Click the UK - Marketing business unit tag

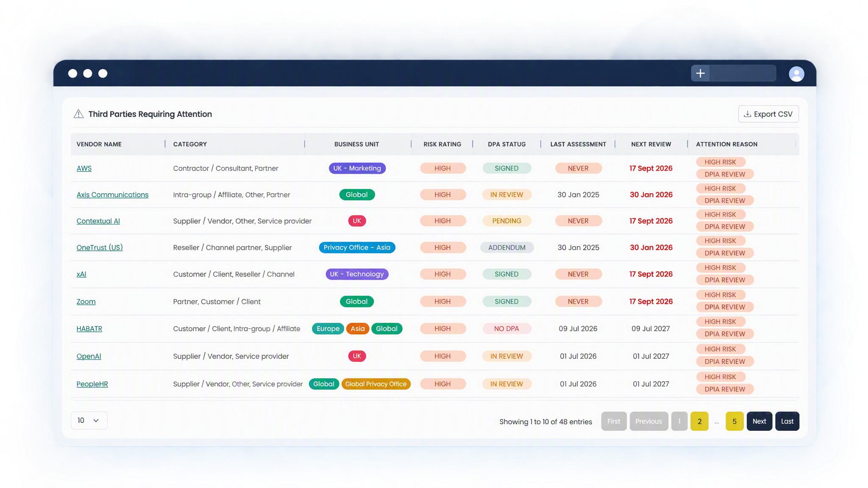coord(357,168)
